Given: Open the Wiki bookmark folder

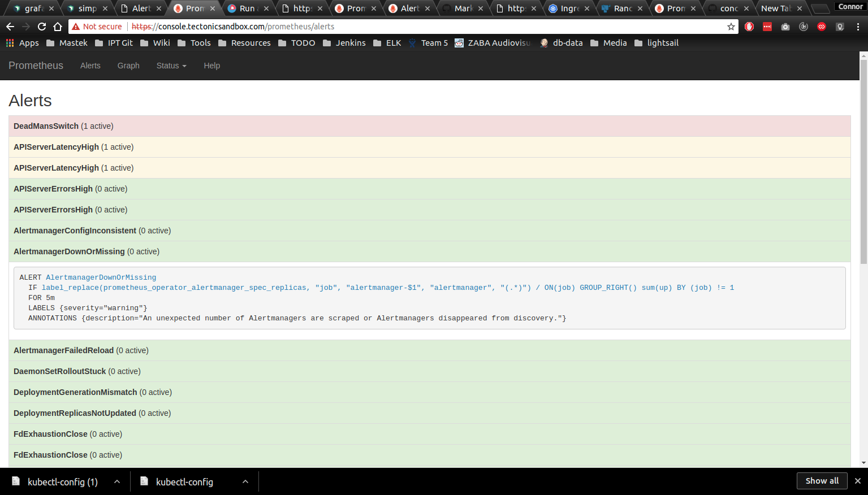Looking at the screenshot, I should point(155,43).
